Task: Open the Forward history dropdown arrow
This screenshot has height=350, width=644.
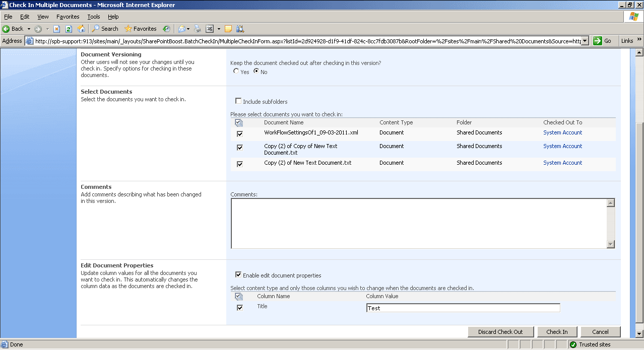Action: (47, 29)
